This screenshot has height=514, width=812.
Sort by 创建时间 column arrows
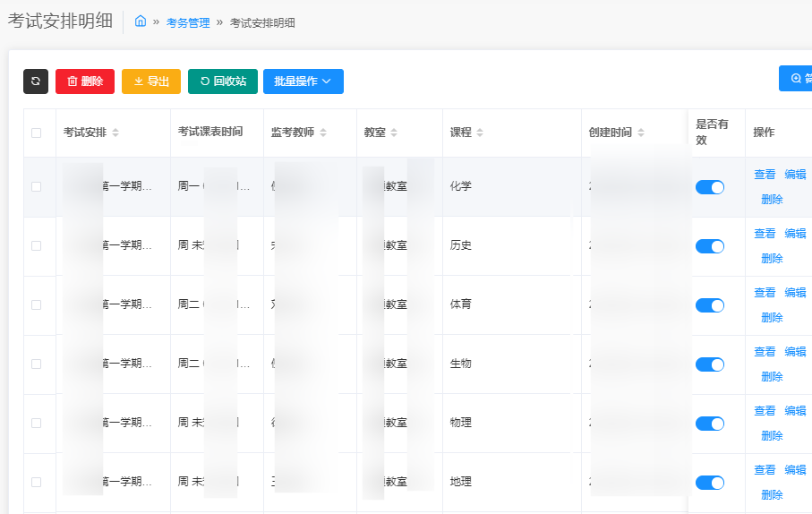(x=641, y=133)
